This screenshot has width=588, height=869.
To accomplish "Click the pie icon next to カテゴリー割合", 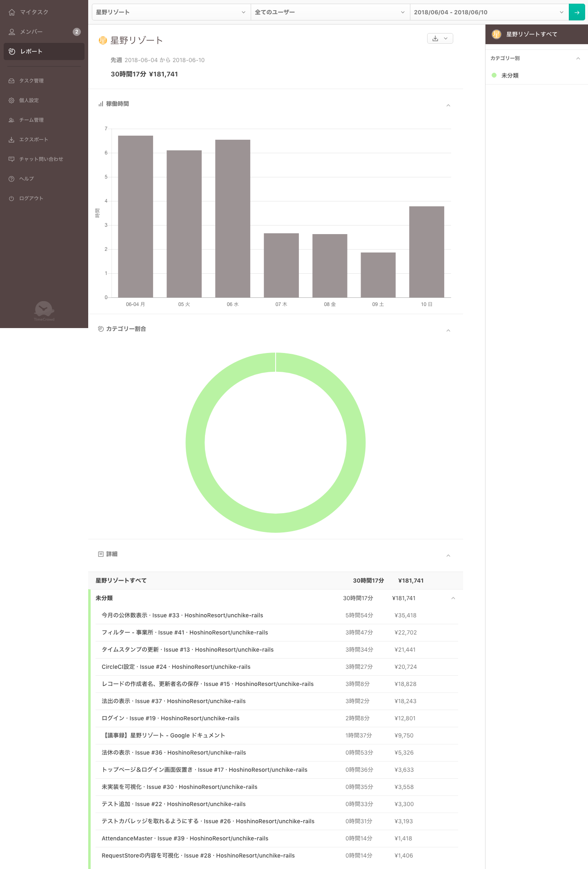I will coord(100,329).
